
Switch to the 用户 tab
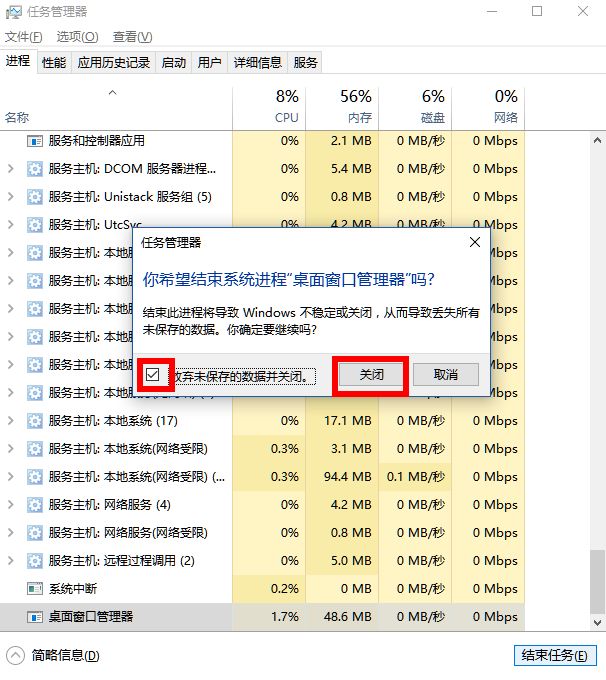pos(210,62)
